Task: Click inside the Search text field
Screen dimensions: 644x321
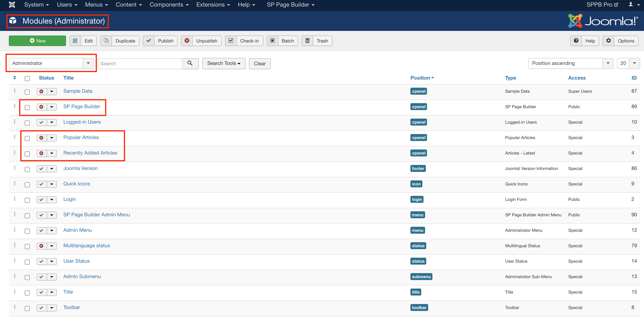Action: (140, 64)
